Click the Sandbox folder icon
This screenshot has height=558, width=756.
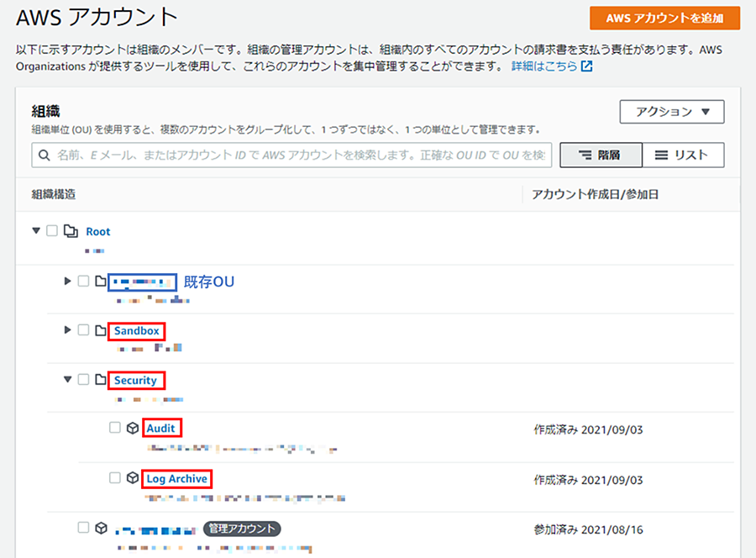(100, 330)
